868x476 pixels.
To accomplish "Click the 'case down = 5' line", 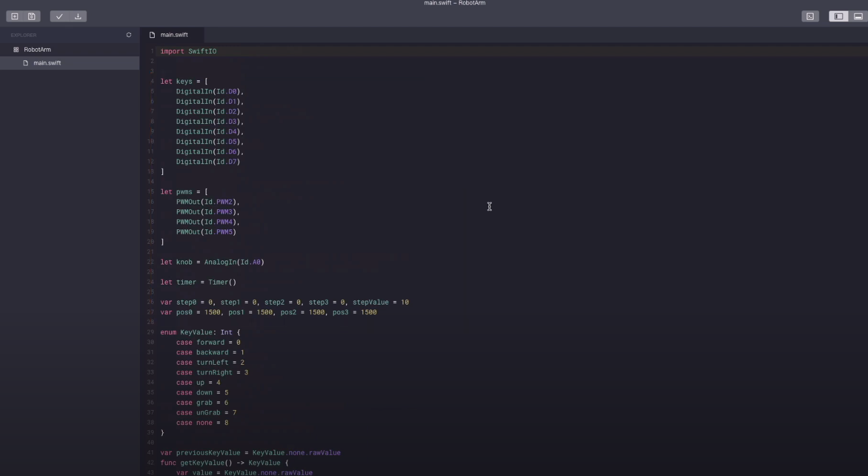I will [202, 393].
